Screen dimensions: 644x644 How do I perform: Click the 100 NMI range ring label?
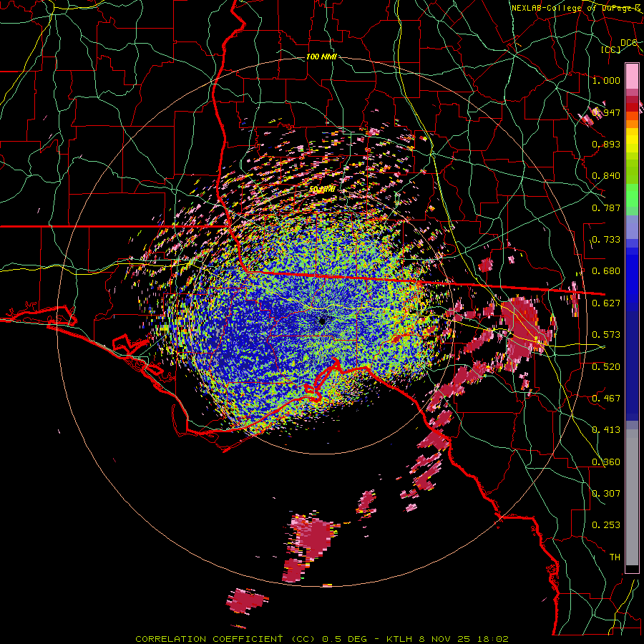321,57
